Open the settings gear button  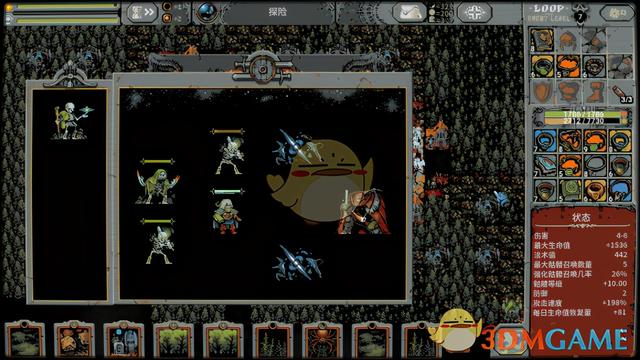click(x=617, y=13)
